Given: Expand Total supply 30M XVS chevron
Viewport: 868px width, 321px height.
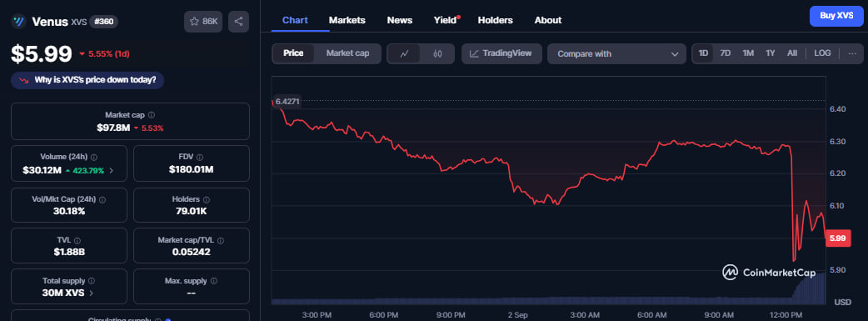Looking at the screenshot, I should click(x=92, y=293).
